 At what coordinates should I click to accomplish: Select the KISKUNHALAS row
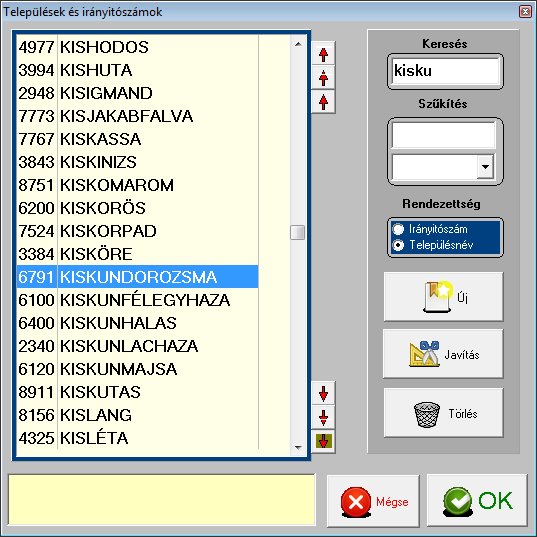pyautogui.click(x=137, y=323)
